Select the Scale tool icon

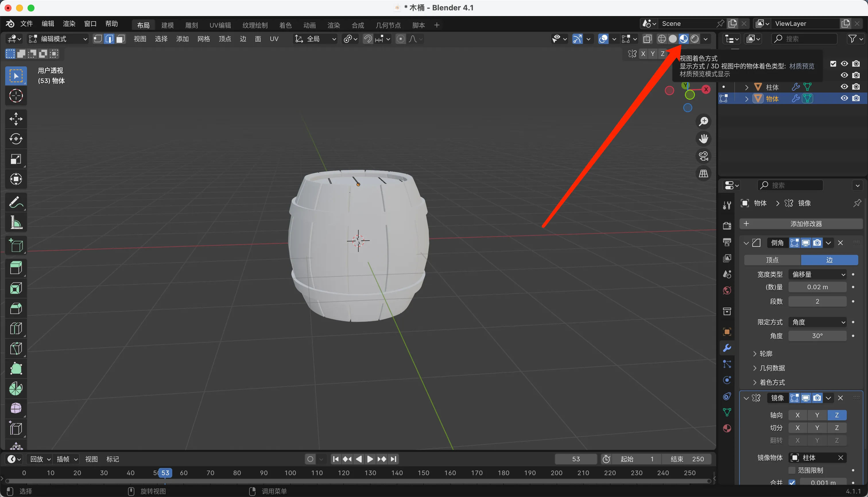pyautogui.click(x=16, y=159)
